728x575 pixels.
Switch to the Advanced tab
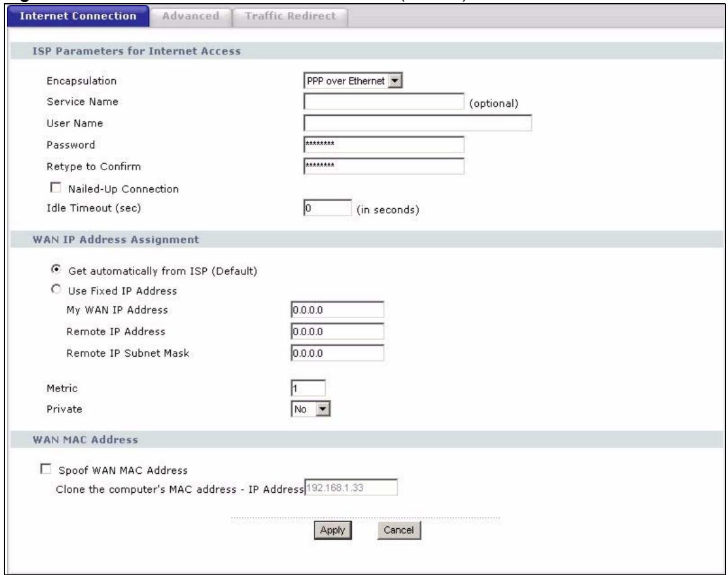(191, 16)
